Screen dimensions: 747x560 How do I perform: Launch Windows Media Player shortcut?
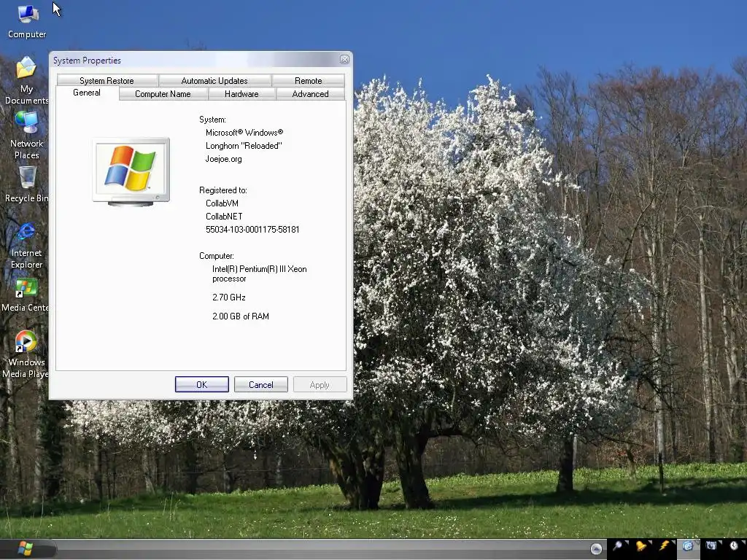tap(26, 354)
